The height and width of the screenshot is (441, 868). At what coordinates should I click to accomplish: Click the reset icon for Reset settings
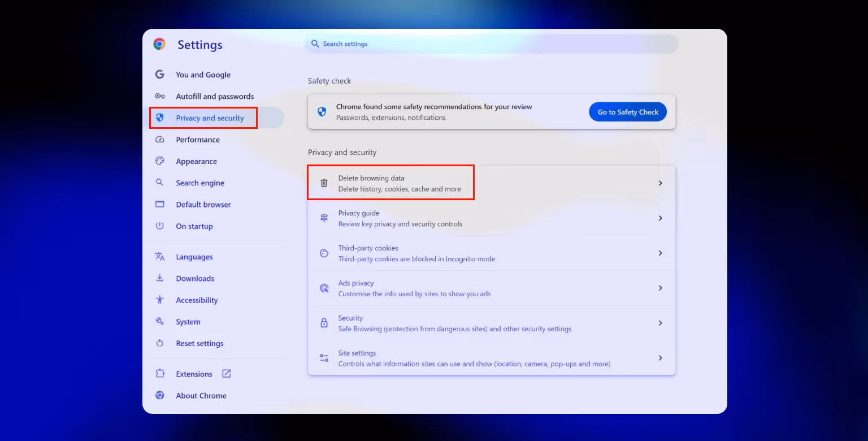tap(160, 343)
